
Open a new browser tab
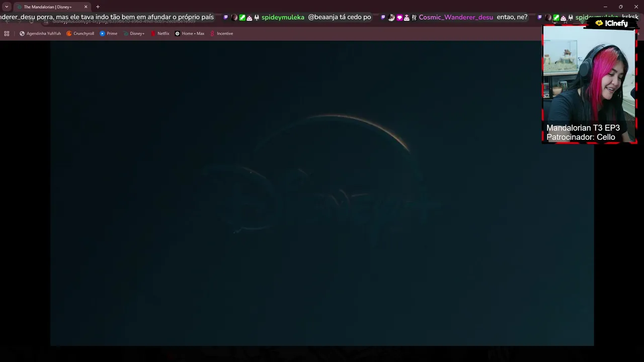click(98, 7)
